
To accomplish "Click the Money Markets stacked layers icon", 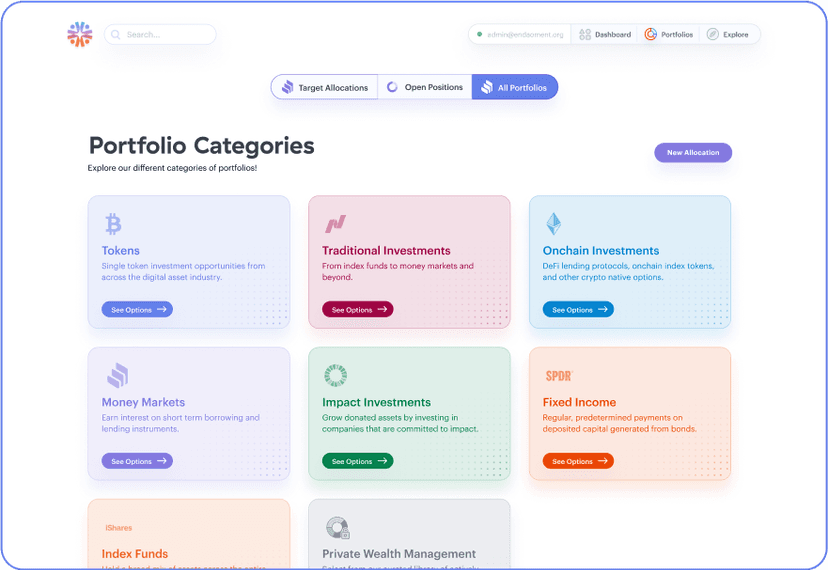I will coord(118,376).
